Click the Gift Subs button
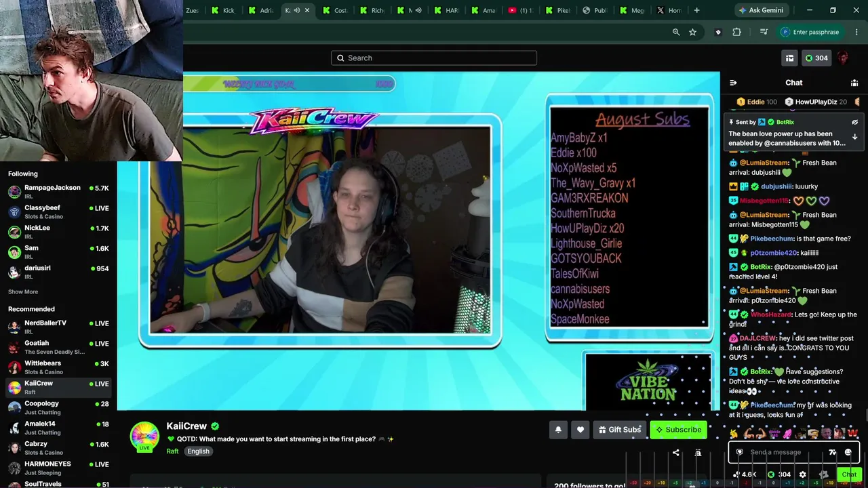Screen dimensions: 868x488 coord(619,430)
